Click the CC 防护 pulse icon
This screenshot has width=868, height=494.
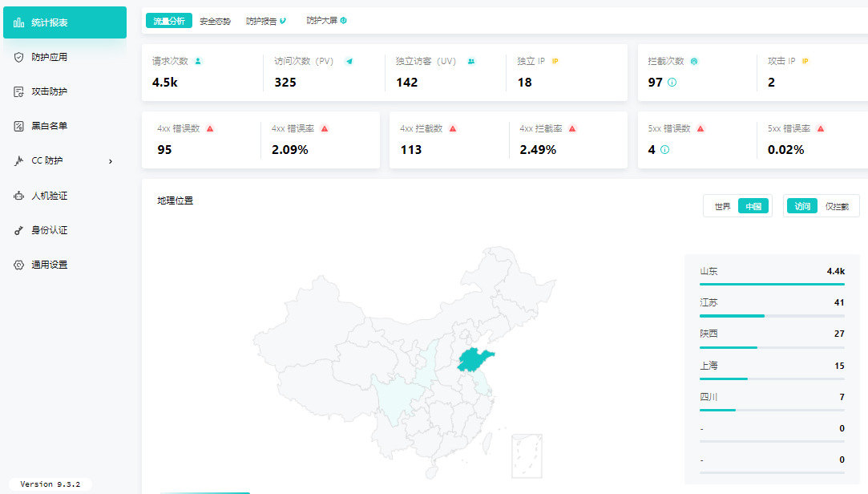(x=18, y=160)
